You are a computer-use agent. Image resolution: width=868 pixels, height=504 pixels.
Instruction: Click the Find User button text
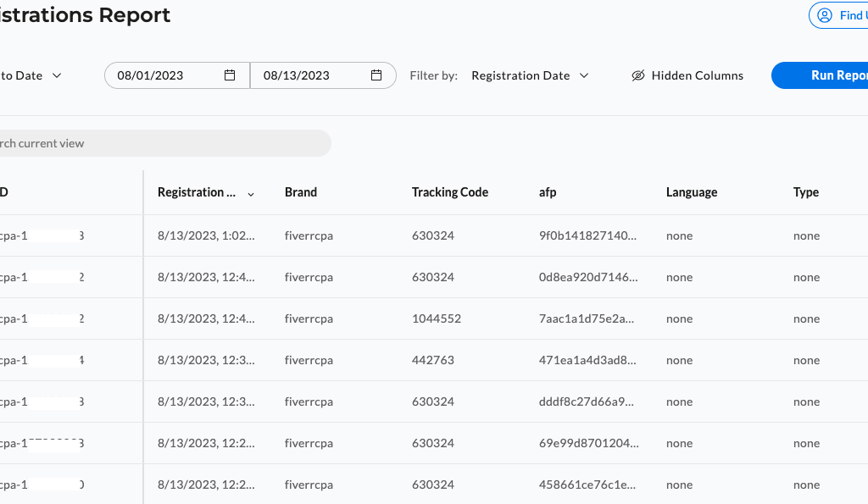(854, 15)
